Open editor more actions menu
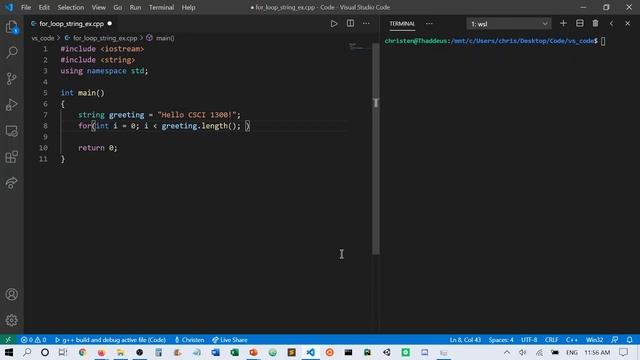 pos(366,24)
